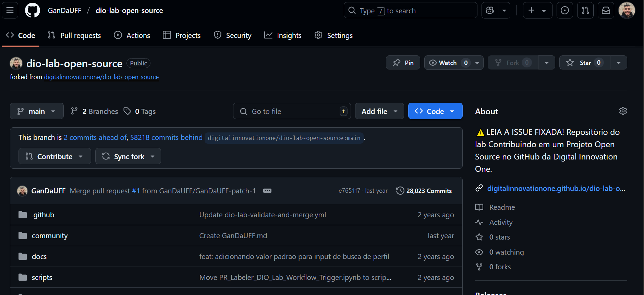Screen dimensions: 644x295
Task: Focus the Go to file field
Action: (292, 111)
